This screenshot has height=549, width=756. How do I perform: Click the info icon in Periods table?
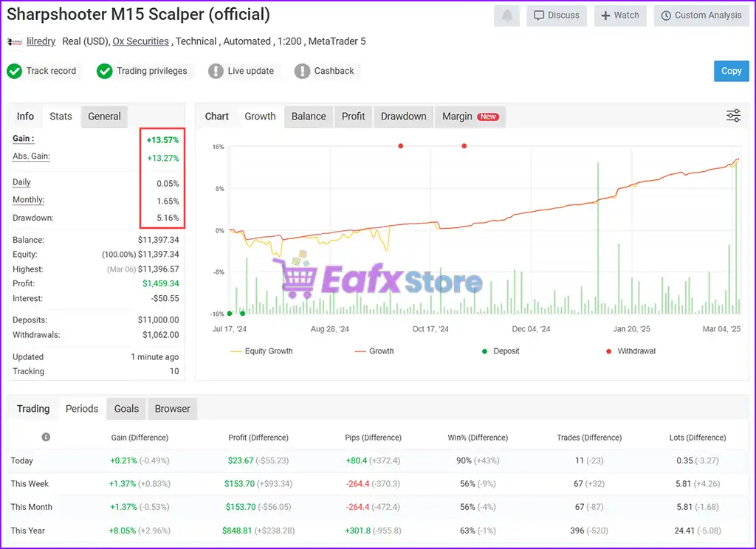46,438
